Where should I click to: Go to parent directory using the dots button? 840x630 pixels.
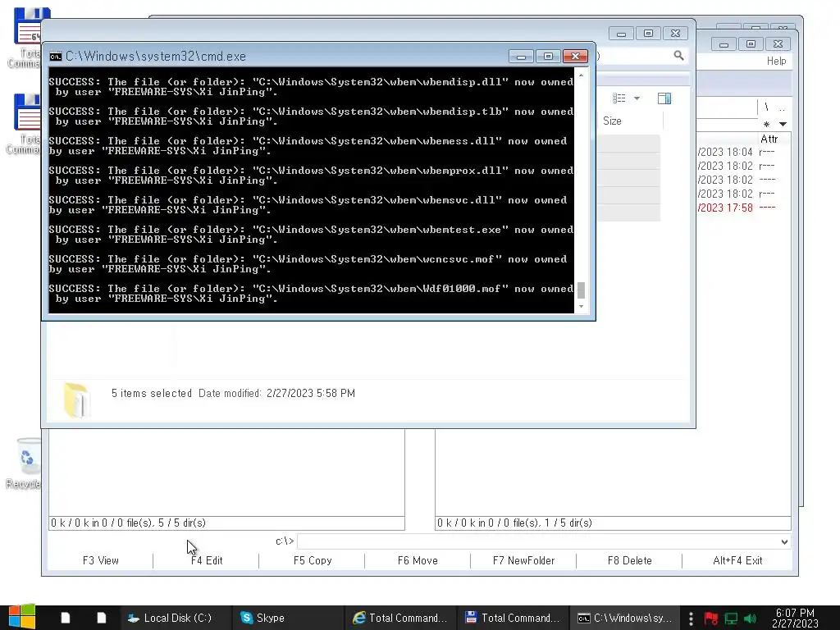point(782,107)
